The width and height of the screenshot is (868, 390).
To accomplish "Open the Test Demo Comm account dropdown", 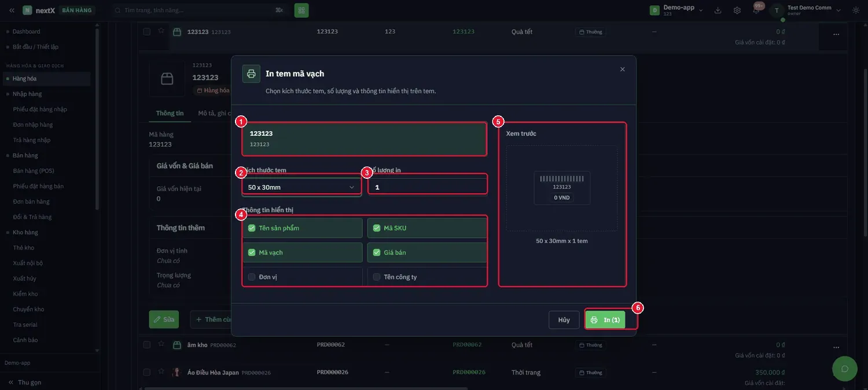I will (x=813, y=10).
